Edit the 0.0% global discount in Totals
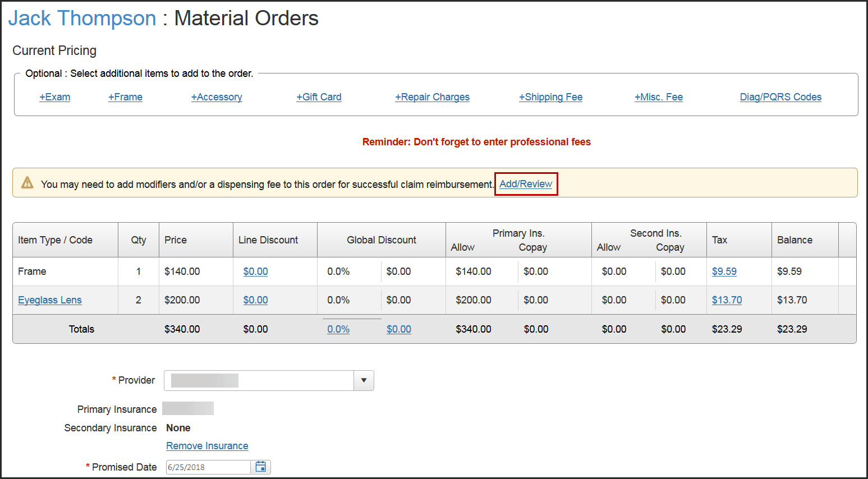The image size is (868, 479). [x=338, y=329]
